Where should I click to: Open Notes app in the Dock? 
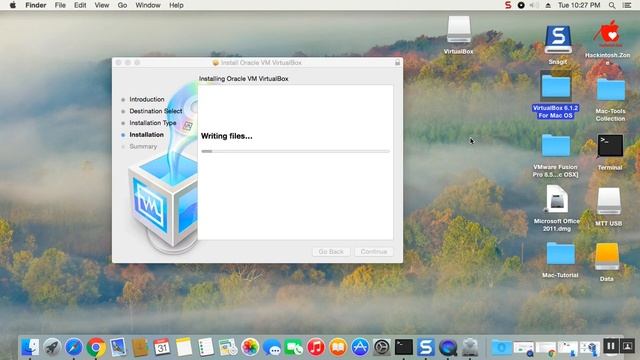[184, 347]
